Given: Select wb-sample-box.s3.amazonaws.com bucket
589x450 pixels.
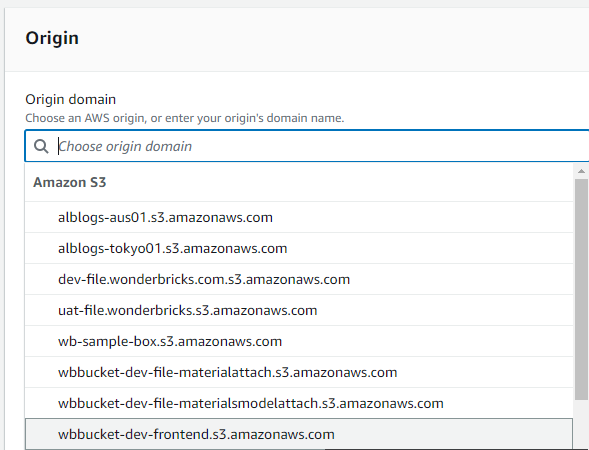Looking at the screenshot, I should click(x=299, y=341).
